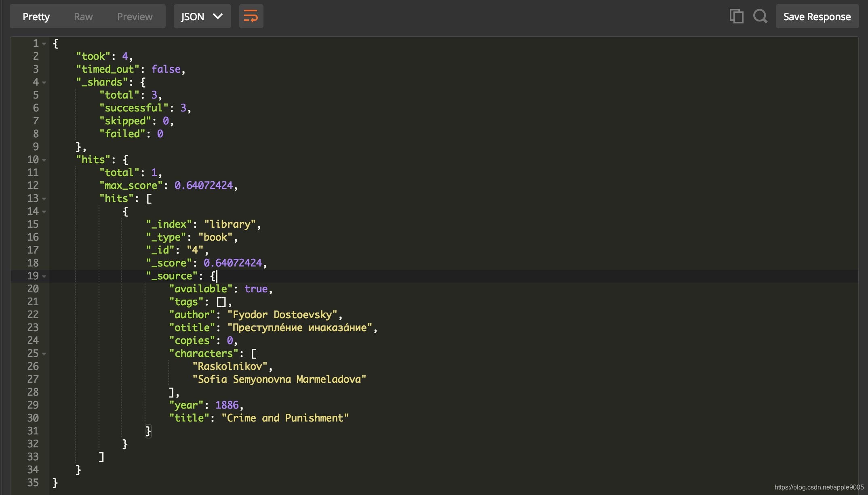Click the "_shards" key
Screen dimensions: 868x495
(x=102, y=82)
